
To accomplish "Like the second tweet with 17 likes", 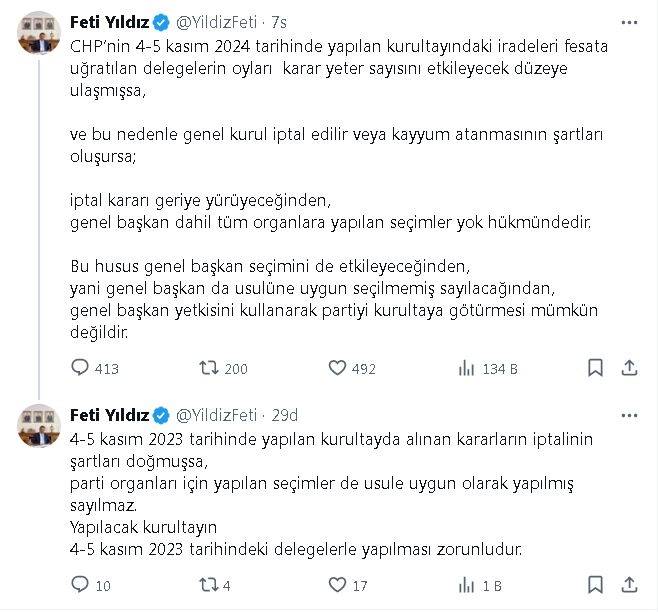I will point(337,584).
